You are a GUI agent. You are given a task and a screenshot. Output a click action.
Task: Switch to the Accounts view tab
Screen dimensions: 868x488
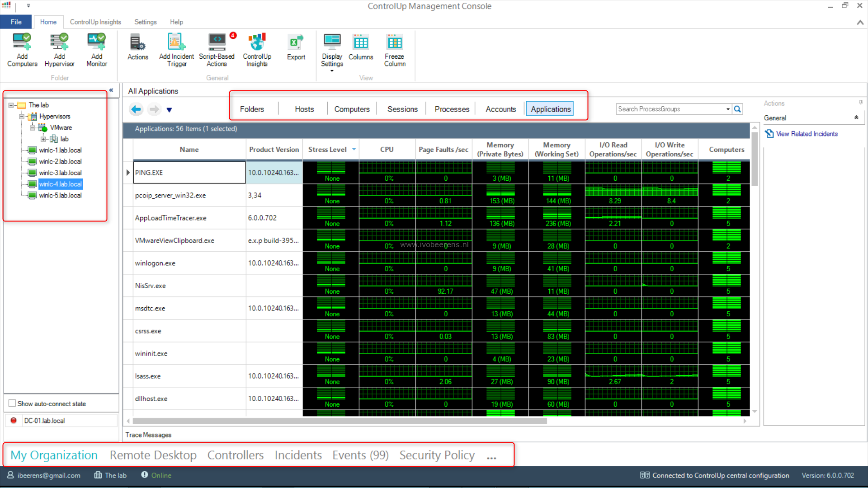[x=500, y=109]
